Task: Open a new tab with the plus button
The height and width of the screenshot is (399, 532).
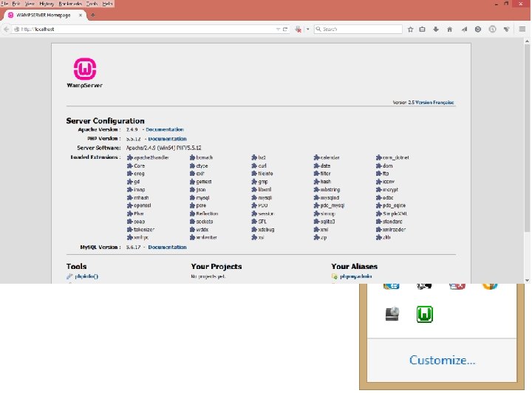Action: click(x=92, y=15)
